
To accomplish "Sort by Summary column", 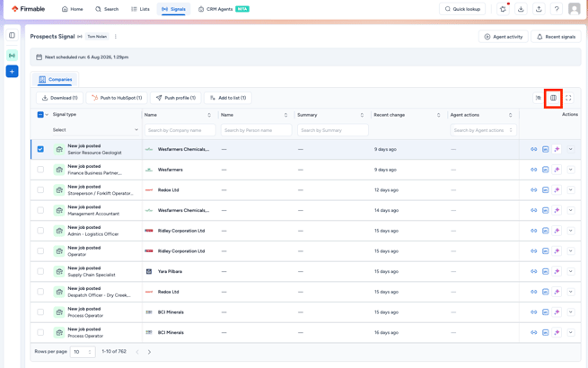I will coord(362,115).
